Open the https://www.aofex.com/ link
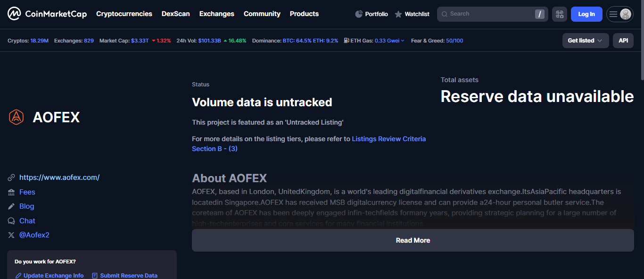 click(x=59, y=178)
